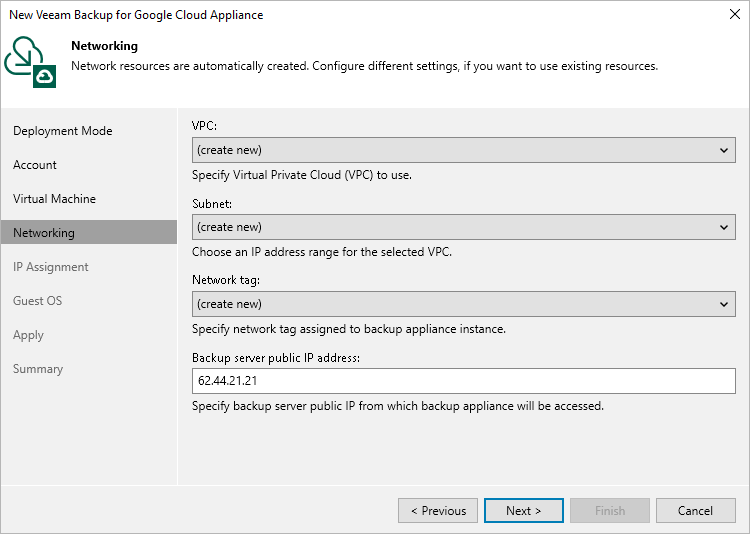Go to the Deployment Mode step
750x534 pixels.
pos(63,131)
